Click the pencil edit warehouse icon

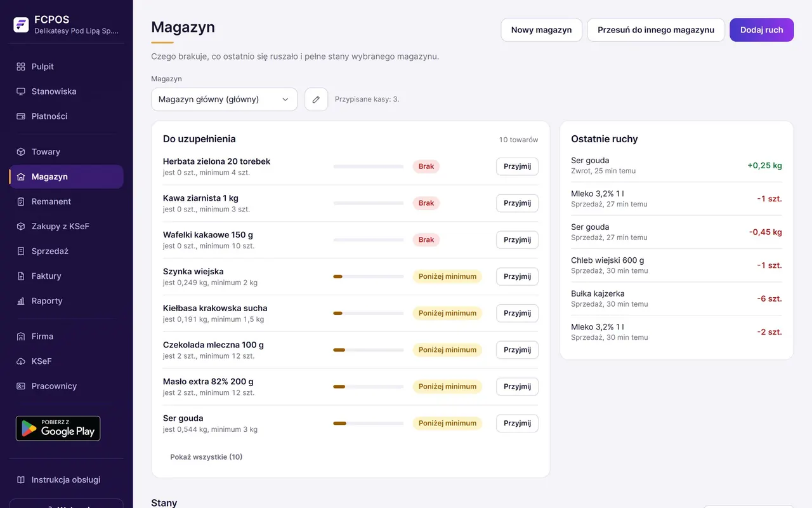(316, 100)
